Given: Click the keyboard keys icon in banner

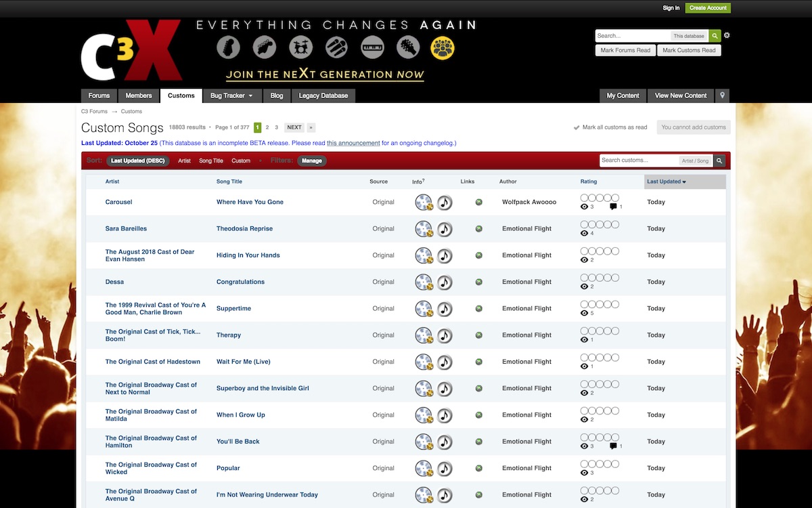Looking at the screenshot, I should 372,47.
